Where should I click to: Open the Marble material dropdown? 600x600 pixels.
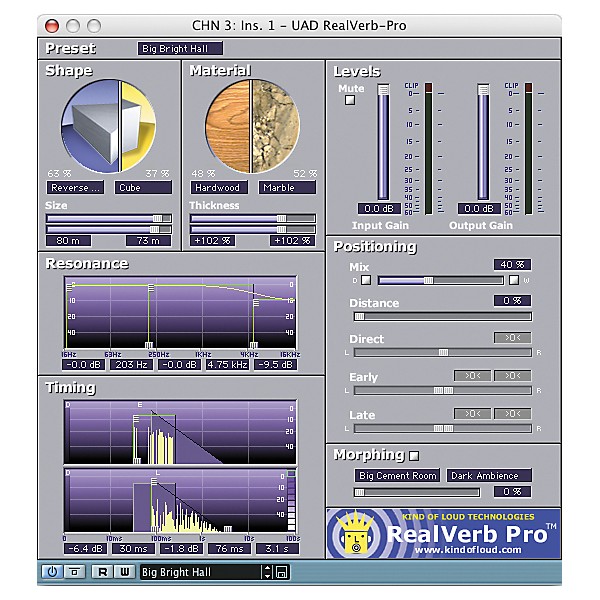287,188
